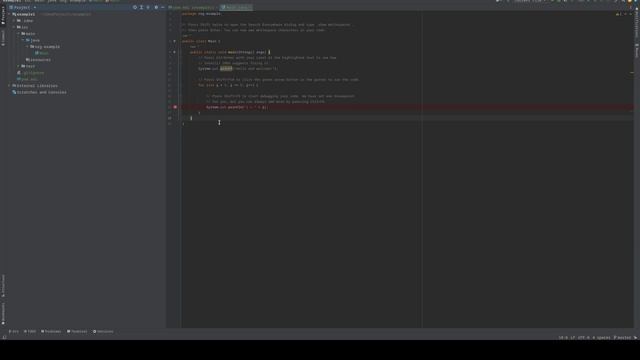This screenshot has height=360, width=640.
Task: Select the main folder in tree
Action: 28,34
